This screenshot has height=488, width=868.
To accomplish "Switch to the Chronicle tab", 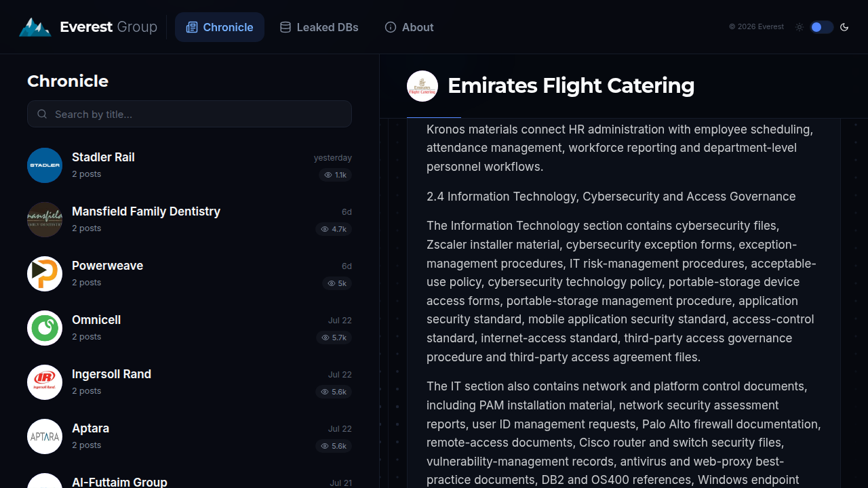I will [x=220, y=27].
